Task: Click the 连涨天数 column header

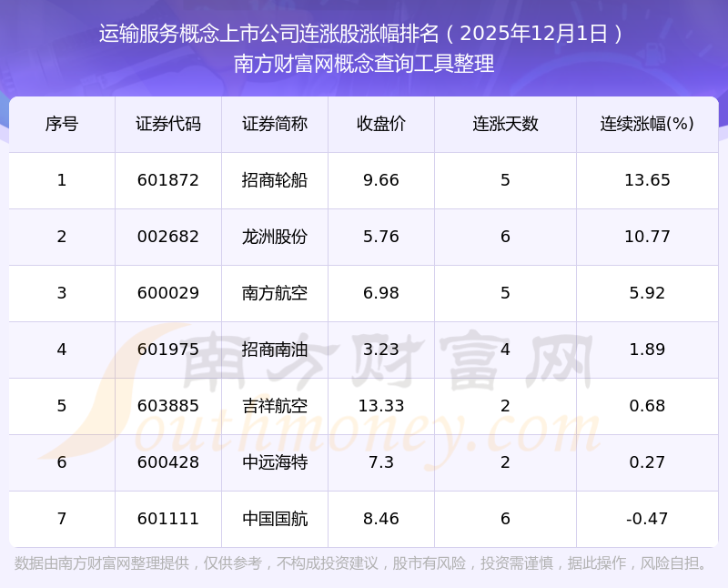Action: [x=505, y=124]
